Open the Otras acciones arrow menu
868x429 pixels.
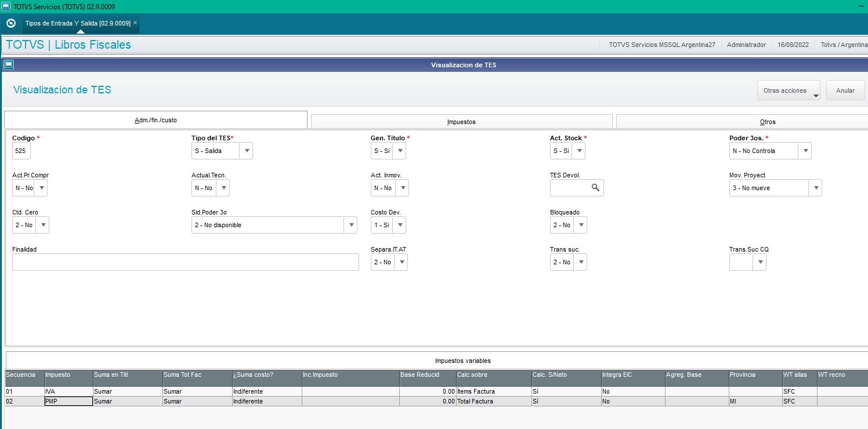pyautogui.click(x=816, y=96)
